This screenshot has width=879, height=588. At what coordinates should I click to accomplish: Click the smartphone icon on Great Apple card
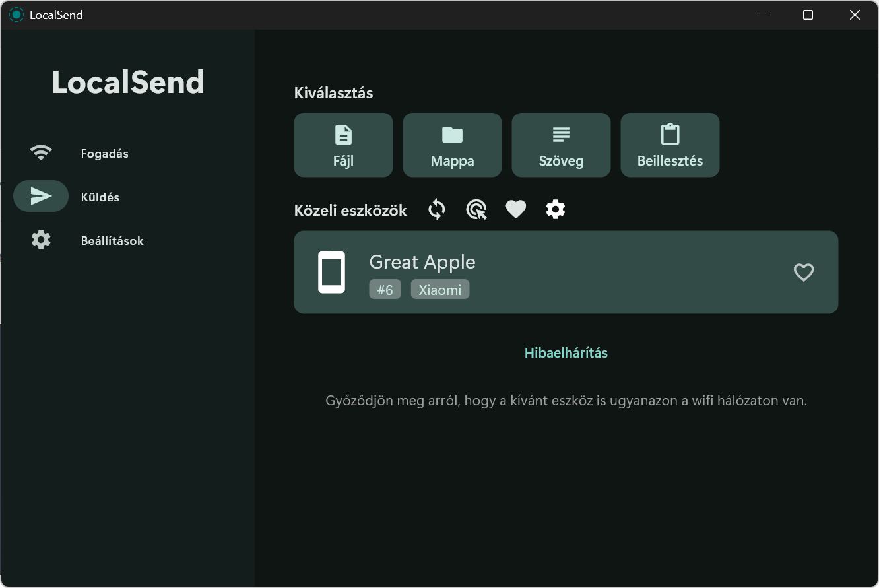point(331,271)
